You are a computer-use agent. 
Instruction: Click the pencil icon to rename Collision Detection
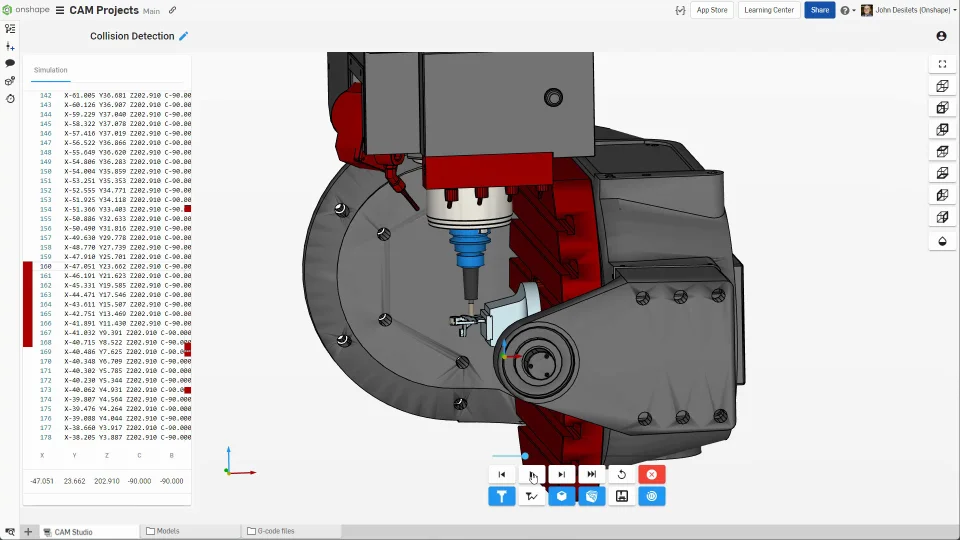coord(183,36)
